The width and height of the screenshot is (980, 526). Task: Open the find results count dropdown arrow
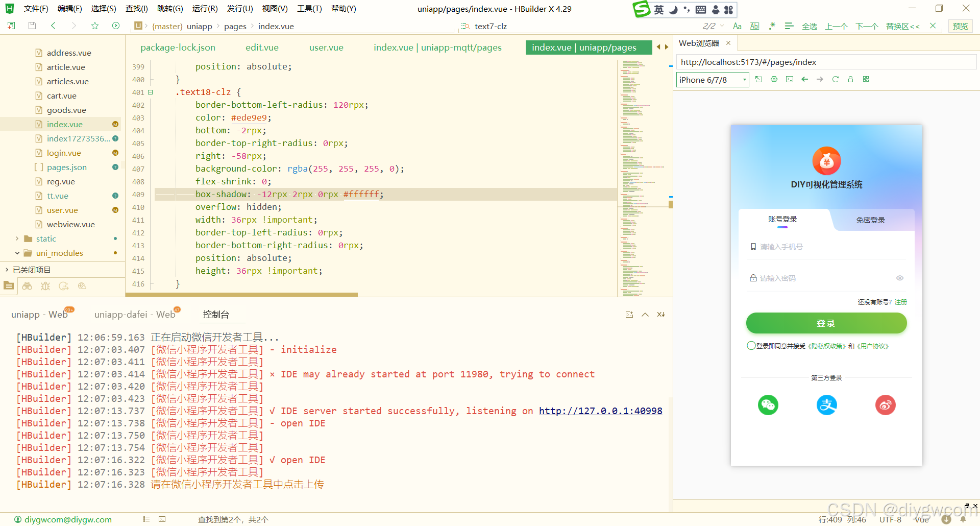click(x=722, y=26)
